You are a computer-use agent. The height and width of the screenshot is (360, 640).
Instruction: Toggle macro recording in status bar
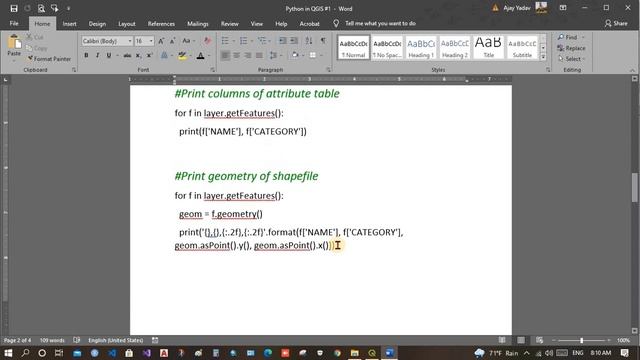tap(155, 340)
